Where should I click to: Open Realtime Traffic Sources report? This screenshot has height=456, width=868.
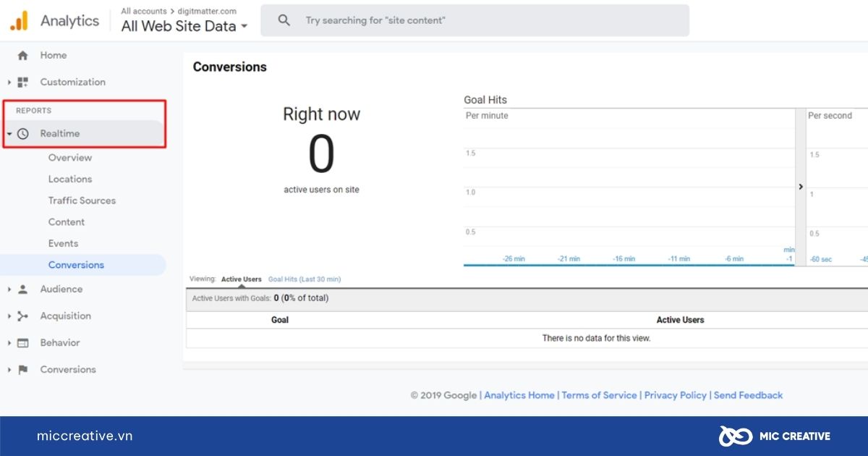(82, 200)
